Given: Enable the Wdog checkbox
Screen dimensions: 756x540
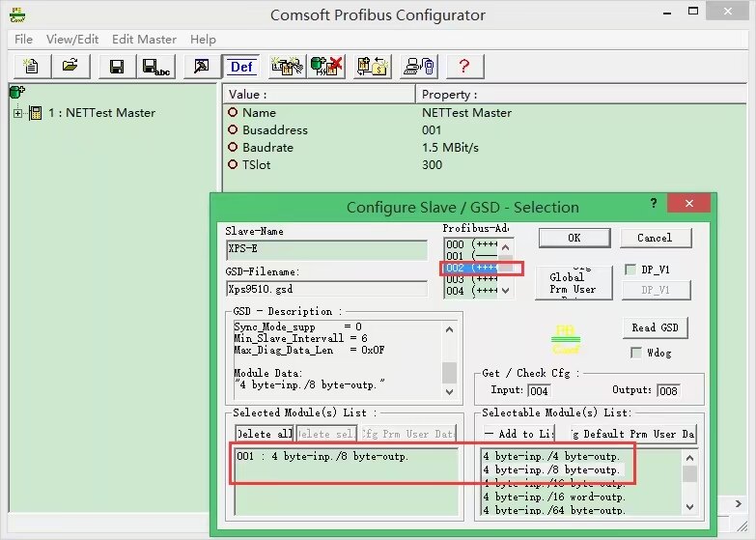Looking at the screenshot, I should pyautogui.click(x=636, y=353).
